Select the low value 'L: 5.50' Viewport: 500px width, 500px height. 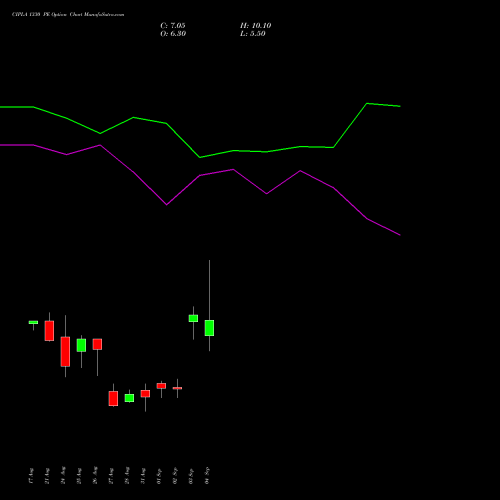click(x=253, y=34)
